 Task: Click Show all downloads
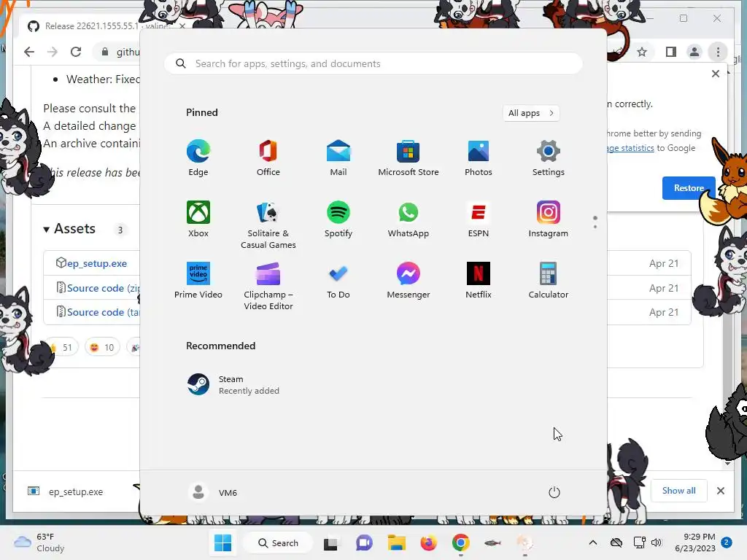pos(678,491)
